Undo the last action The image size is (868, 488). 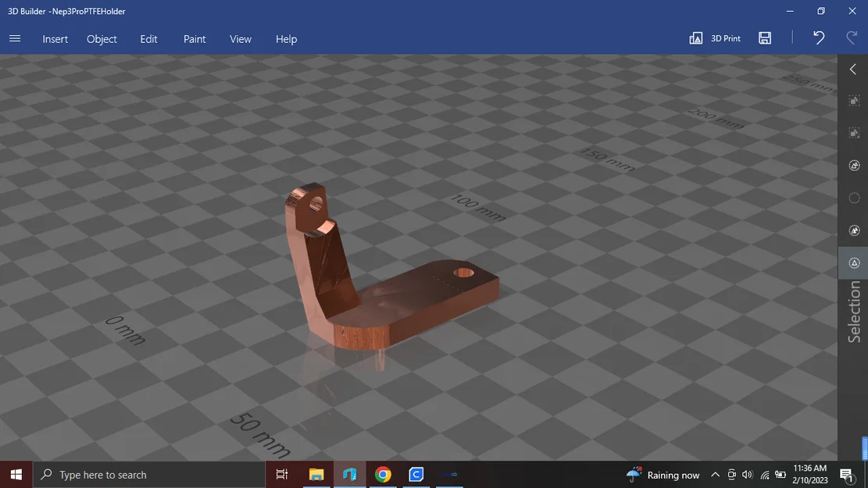pyautogui.click(x=819, y=37)
